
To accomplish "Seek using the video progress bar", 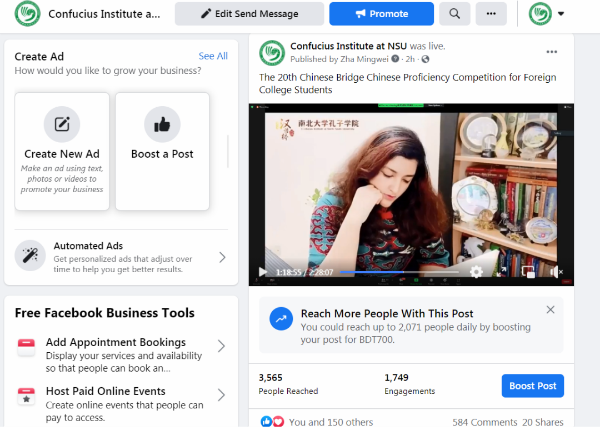I will 400,272.
